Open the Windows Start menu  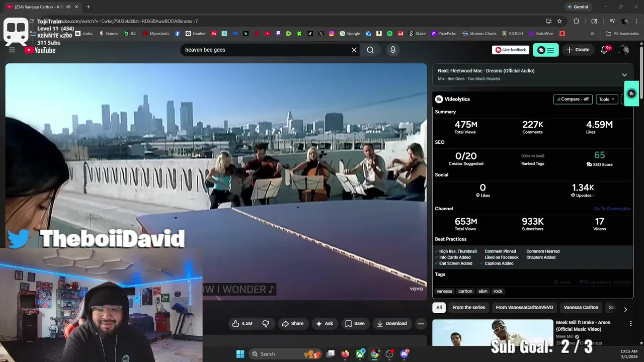click(240, 354)
